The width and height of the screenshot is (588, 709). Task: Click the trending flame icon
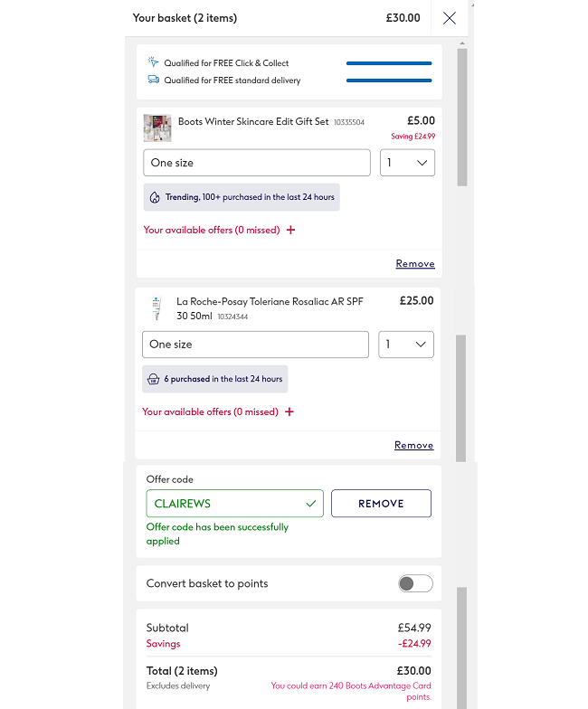[155, 197]
